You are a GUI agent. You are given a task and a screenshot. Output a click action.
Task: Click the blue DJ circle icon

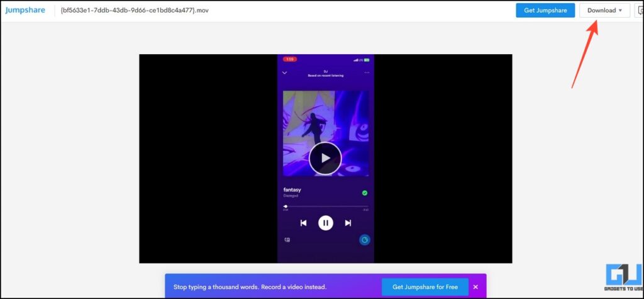click(364, 240)
